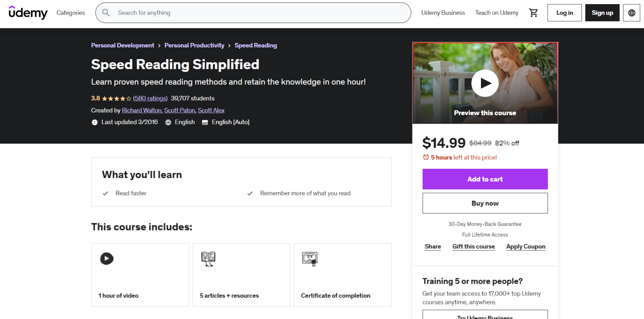
Task: Click the closed-captions icon next to English [Auto]
Action: pos(205,122)
